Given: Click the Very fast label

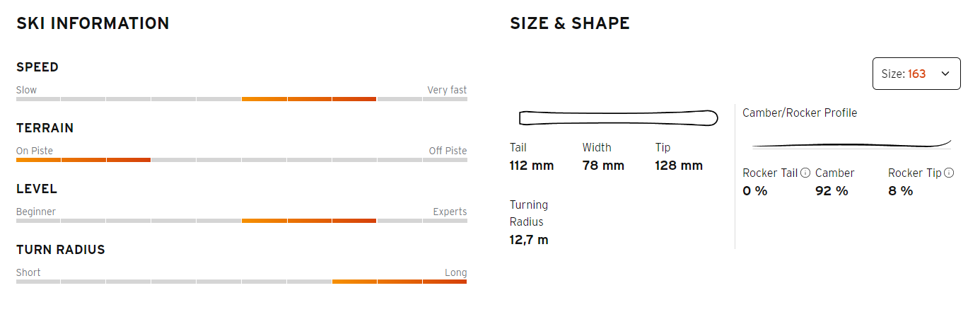Looking at the screenshot, I should [x=447, y=90].
